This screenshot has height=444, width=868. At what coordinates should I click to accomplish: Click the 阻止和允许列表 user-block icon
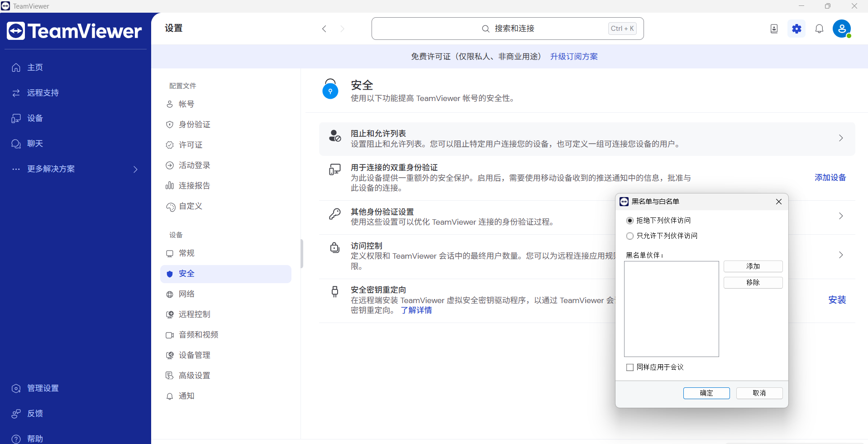click(x=335, y=136)
